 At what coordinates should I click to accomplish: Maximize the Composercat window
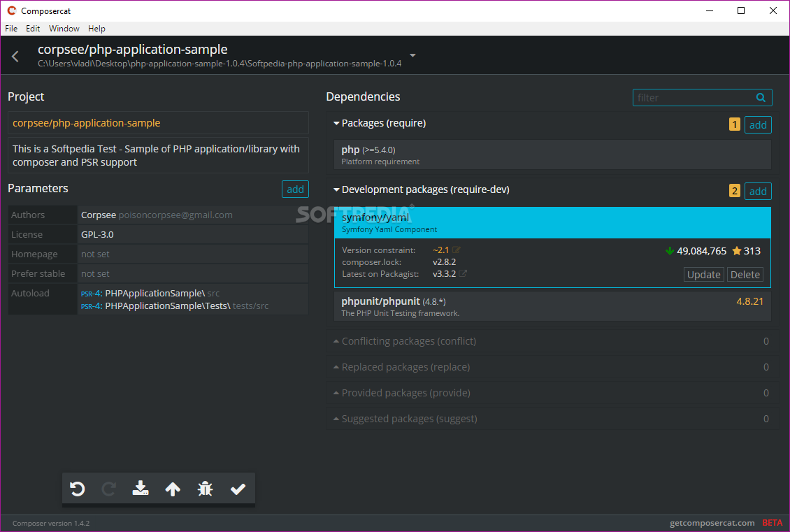point(740,10)
